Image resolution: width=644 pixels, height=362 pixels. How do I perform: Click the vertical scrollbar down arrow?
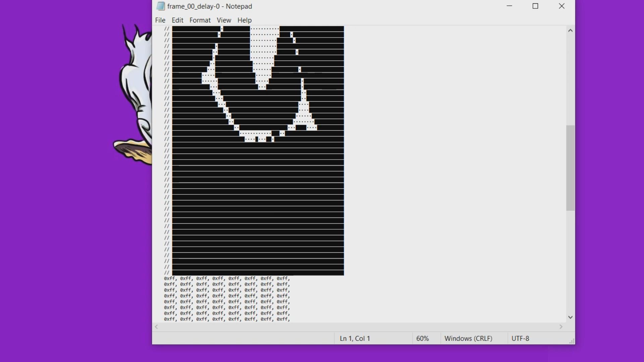click(x=570, y=317)
